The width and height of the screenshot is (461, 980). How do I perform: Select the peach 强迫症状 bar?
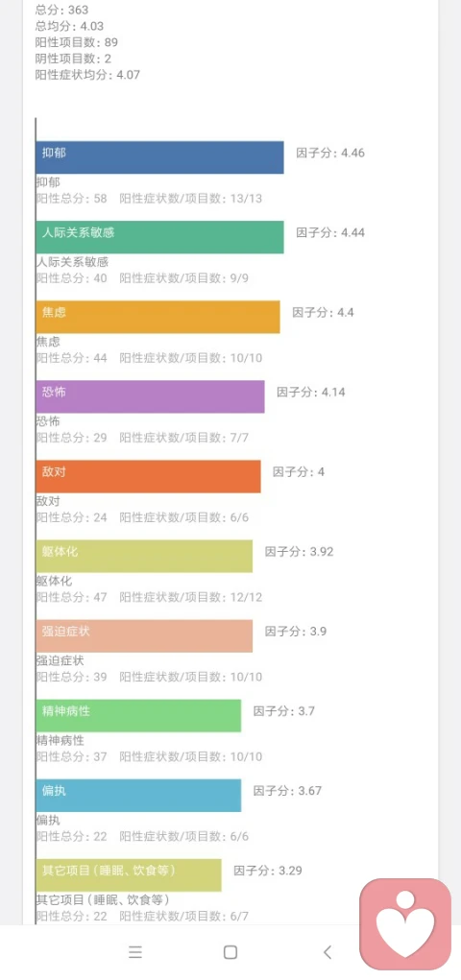pos(144,635)
